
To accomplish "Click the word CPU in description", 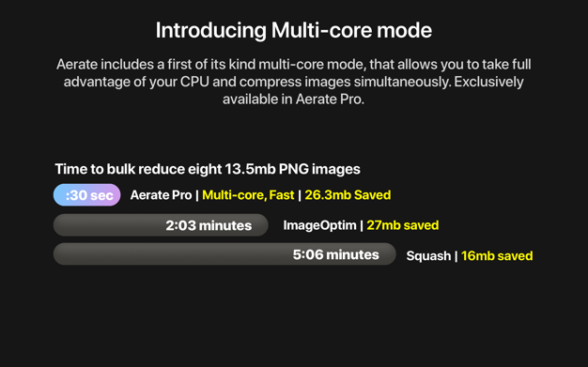I will (194, 82).
